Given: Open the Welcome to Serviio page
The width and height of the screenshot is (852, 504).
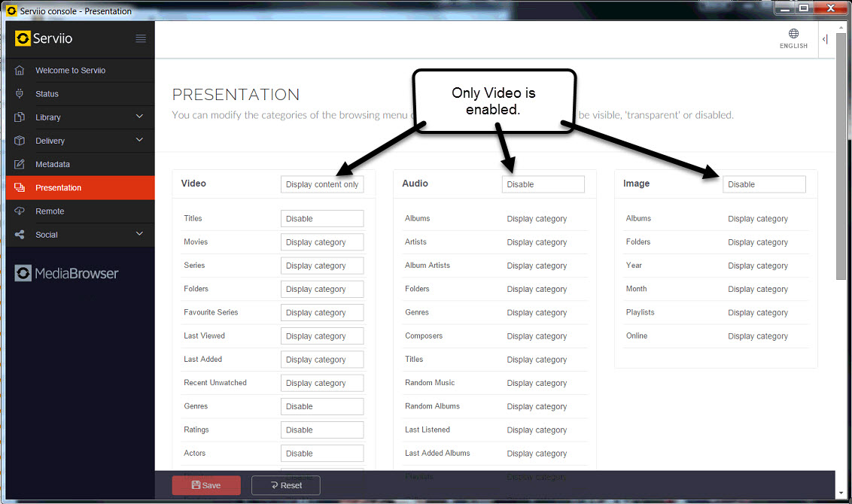Looking at the screenshot, I should tap(70, 71).
